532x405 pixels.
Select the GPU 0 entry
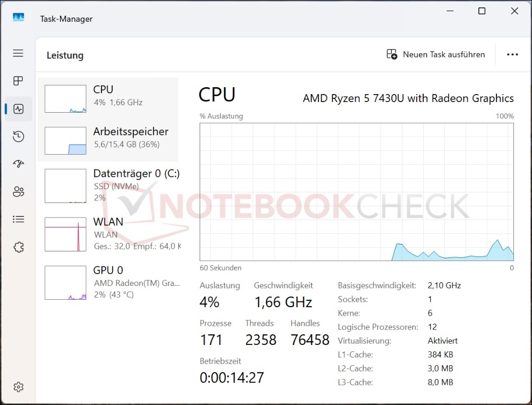pyautogui.click(x=109, y=282)
